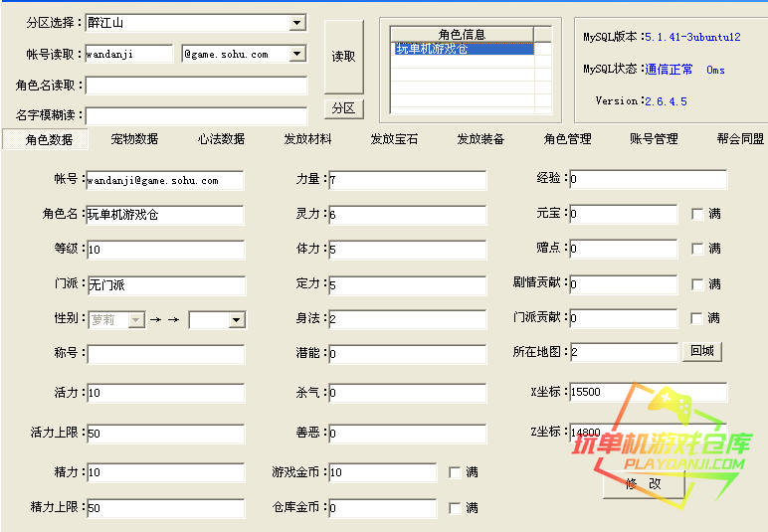Go to the 账号管理 tab
768x532 pixels.
[654, 139]
